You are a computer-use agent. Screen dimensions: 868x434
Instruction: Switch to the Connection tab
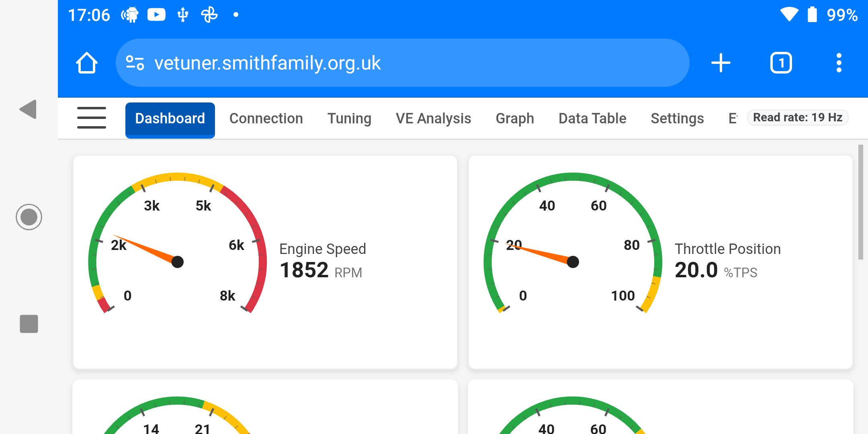tap(266, 119)
